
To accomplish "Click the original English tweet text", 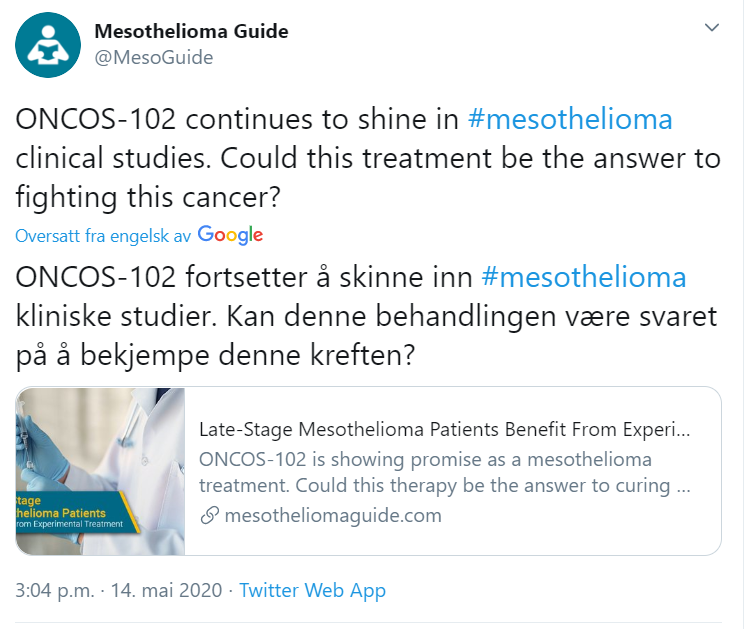I will point(368,158).
